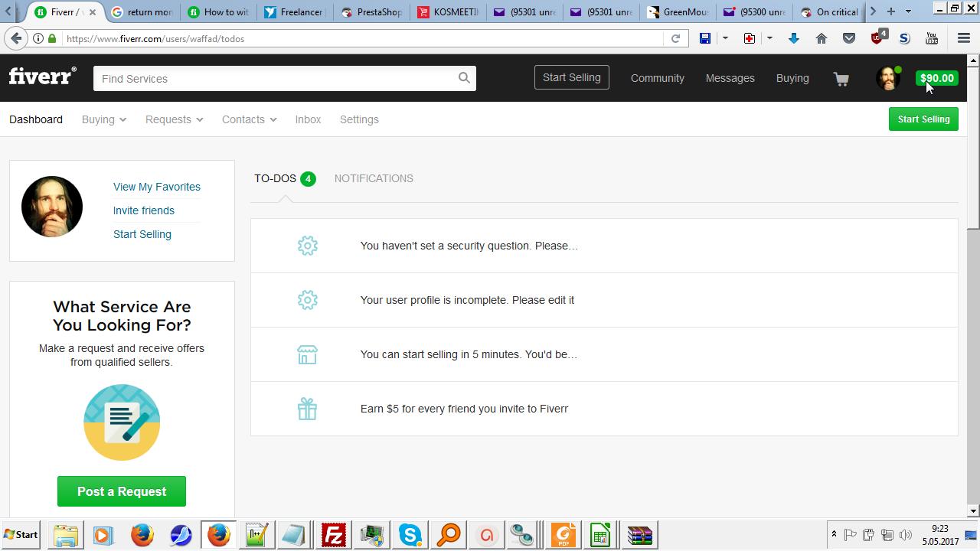Open Skype from the taskbar
980x551 pixels.
pyautogui.click(x=410, y=535)
